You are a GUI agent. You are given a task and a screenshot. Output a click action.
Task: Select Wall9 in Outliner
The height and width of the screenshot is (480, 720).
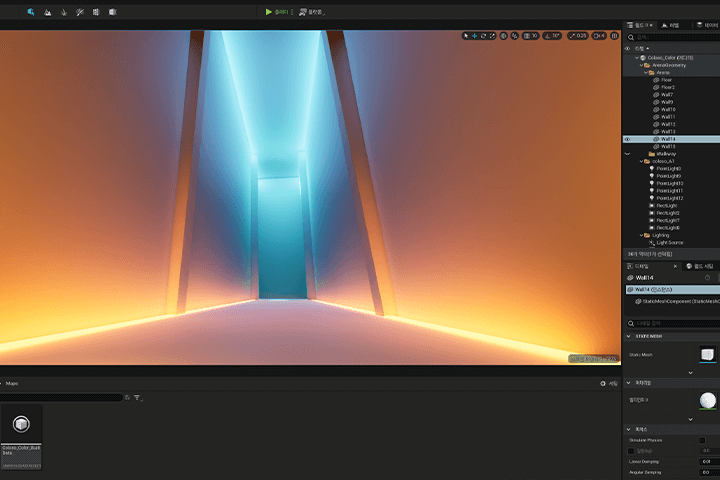tap(667, 102)
